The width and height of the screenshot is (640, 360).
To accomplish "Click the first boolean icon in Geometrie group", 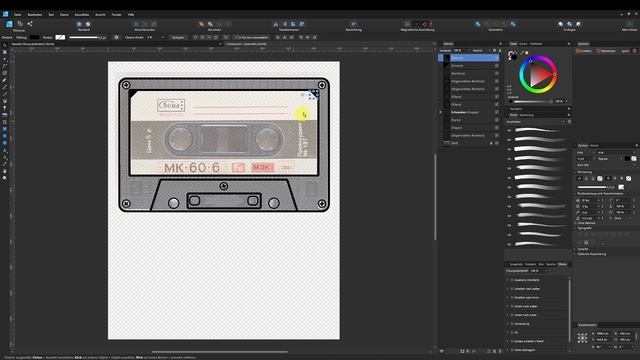I will click(478, 24).
